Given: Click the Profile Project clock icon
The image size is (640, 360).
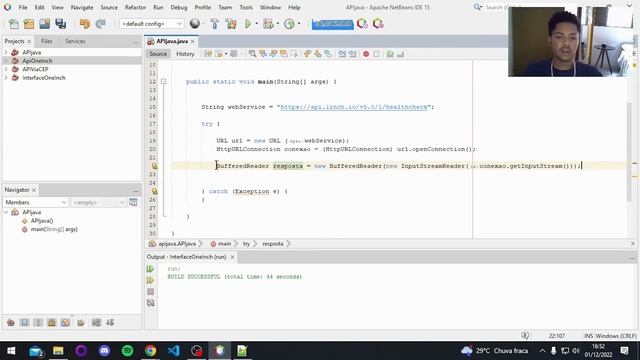Looking at the screenshot, I should pos(289,24).
